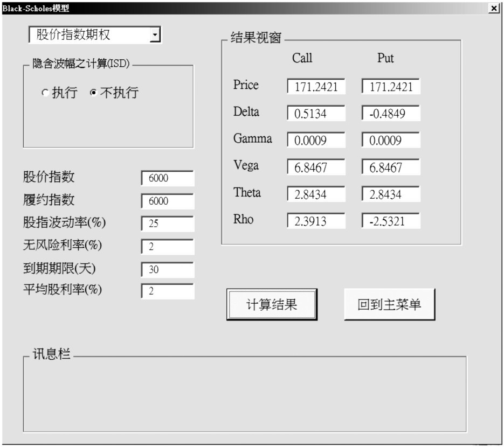
Task: Click the Put Vega result field
Action: 390,167
